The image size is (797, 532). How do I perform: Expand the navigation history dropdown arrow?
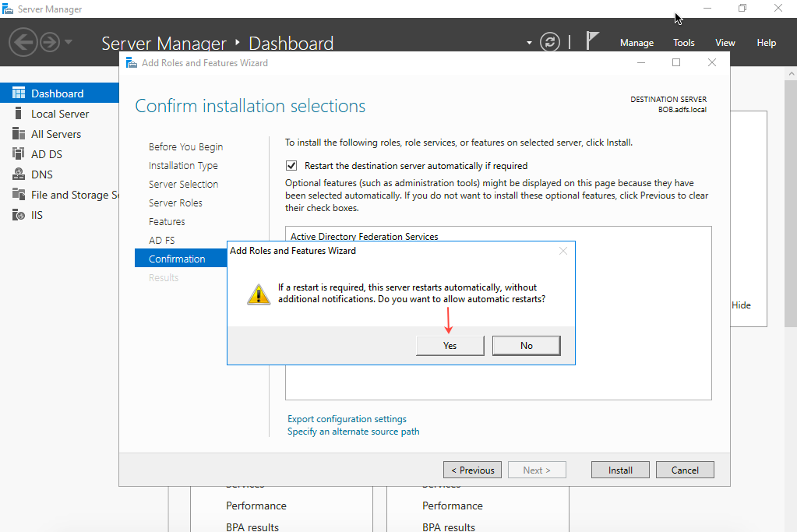(x=68, y=41)
